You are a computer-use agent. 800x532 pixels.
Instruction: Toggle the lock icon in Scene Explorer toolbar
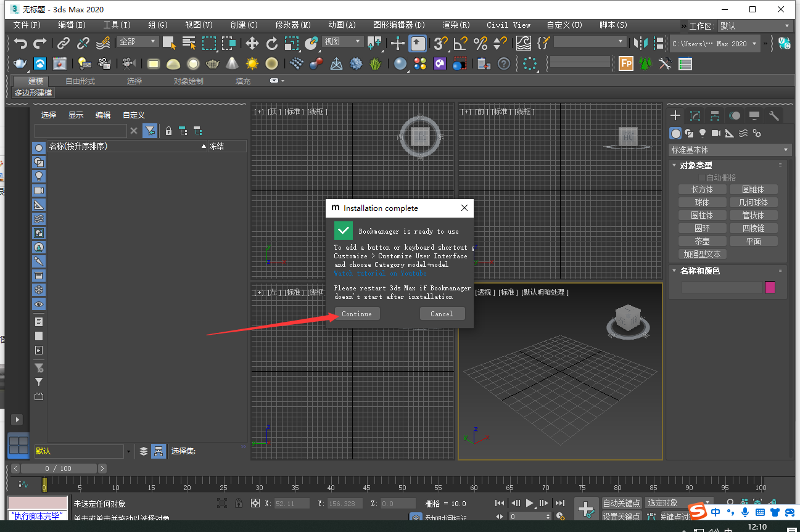pos(168,131)
